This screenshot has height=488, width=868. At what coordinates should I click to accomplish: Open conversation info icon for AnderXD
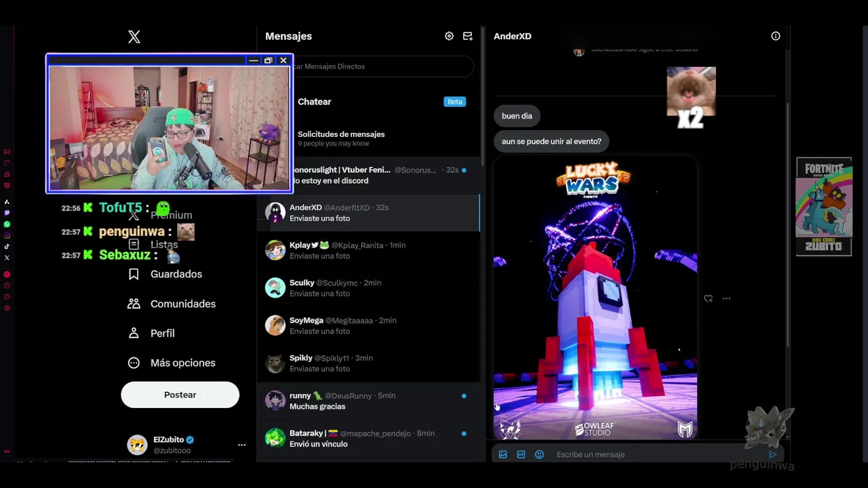(776, 36)
